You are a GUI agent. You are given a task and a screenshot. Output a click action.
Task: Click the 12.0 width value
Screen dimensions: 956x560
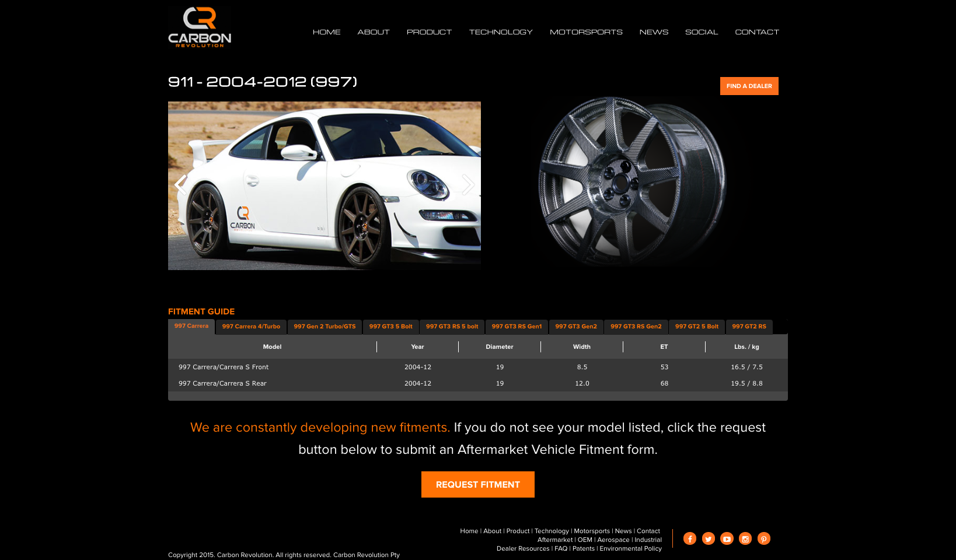582,383
